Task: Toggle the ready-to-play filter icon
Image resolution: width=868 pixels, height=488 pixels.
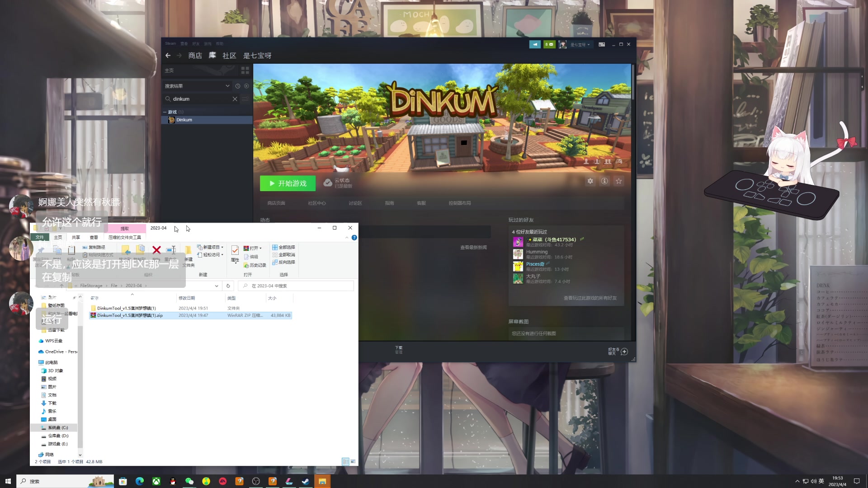Action: [246, 86]
